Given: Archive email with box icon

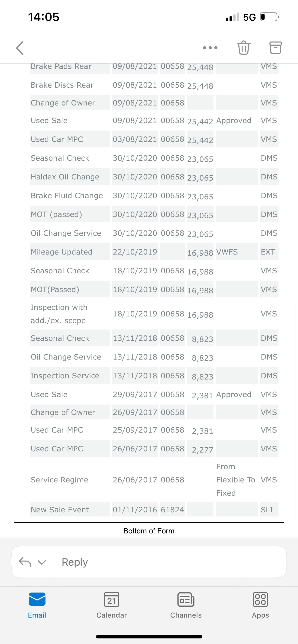Looking at the screenshot, I should pyautogui.click(x=275, y=48).
